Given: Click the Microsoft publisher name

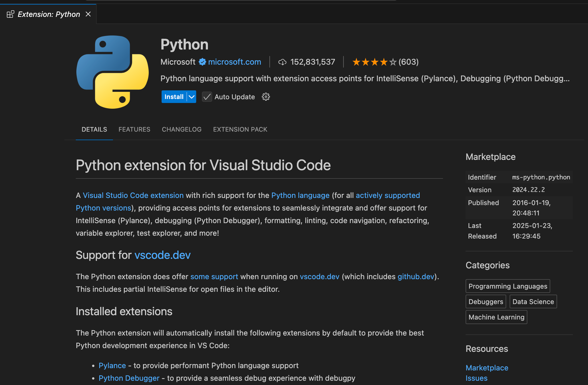Looking at the screenshot, I should (178, 62).
